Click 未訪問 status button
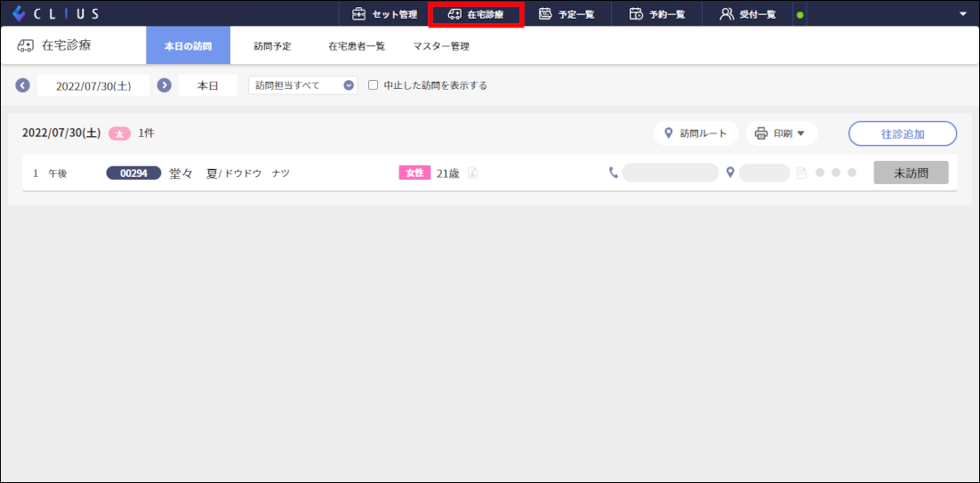 911,173
